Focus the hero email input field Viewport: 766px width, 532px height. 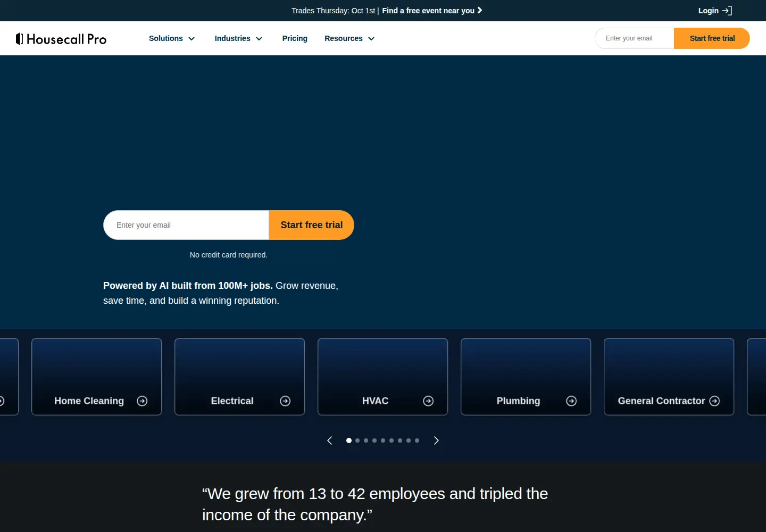186,225
